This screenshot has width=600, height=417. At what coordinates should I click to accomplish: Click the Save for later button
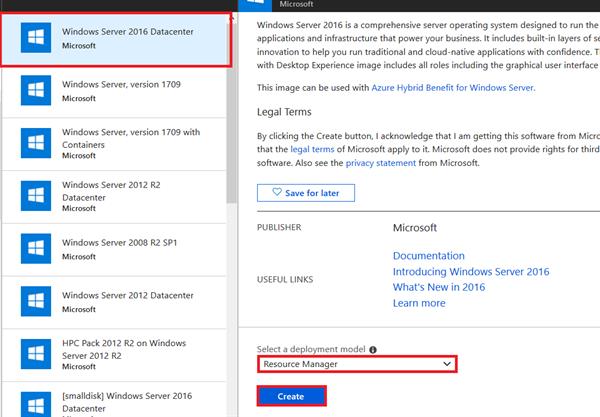pos(305,192)
